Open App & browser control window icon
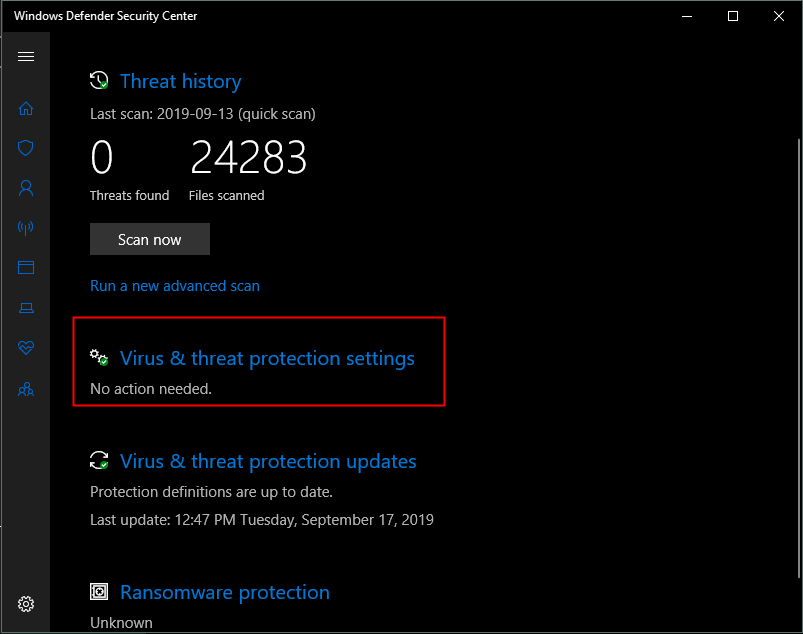 click(x=26, y=267)
